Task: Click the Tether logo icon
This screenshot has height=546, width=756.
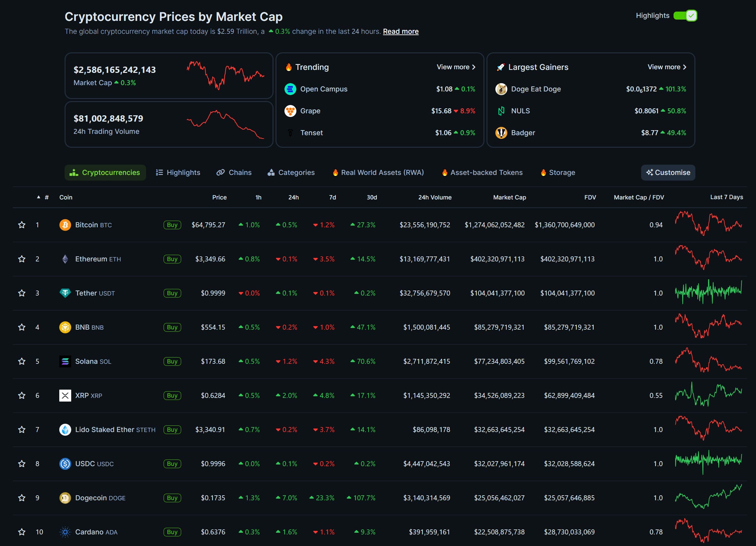Action: tap(65, 293)
